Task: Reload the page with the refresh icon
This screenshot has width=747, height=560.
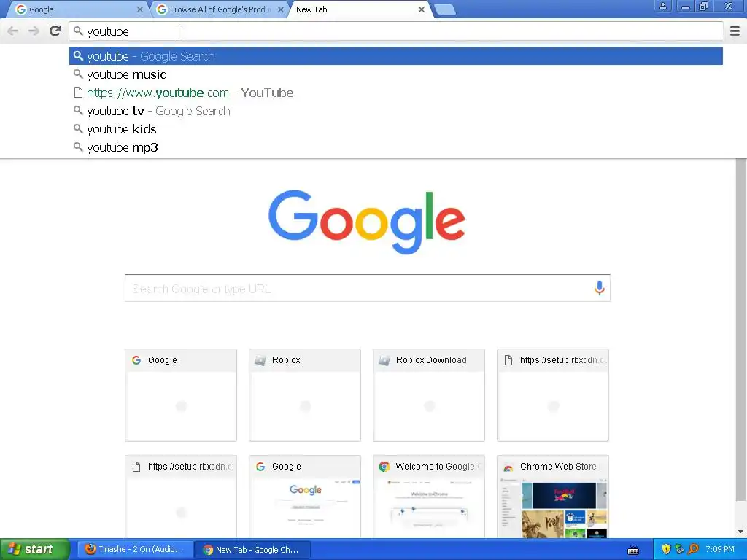Action: coord(55,31)
